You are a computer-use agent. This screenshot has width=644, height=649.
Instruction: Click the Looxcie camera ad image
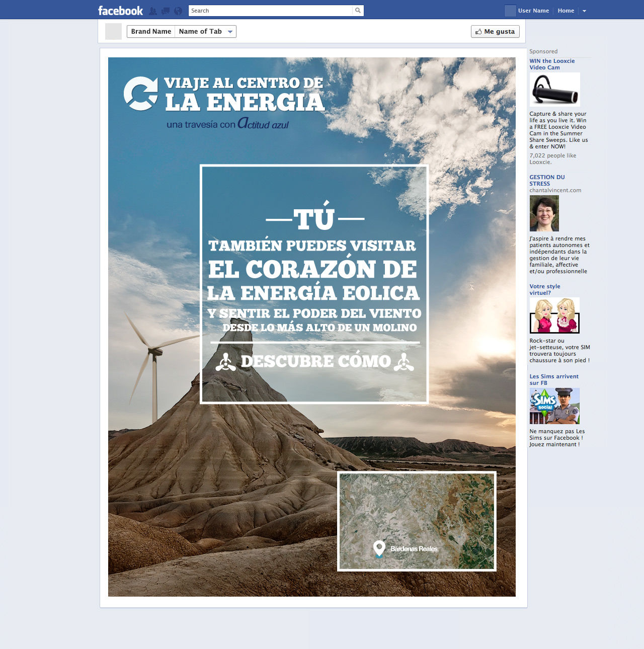tap(554, 90)
